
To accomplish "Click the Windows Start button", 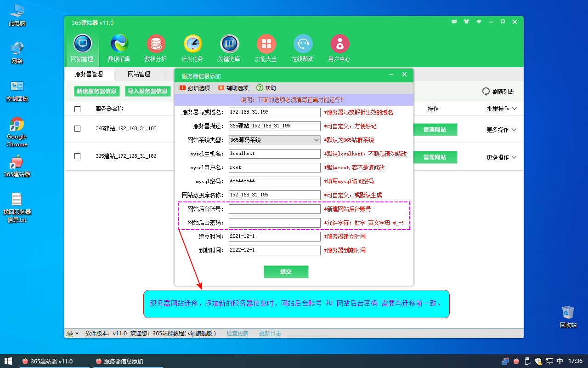I will coord(8,361).
